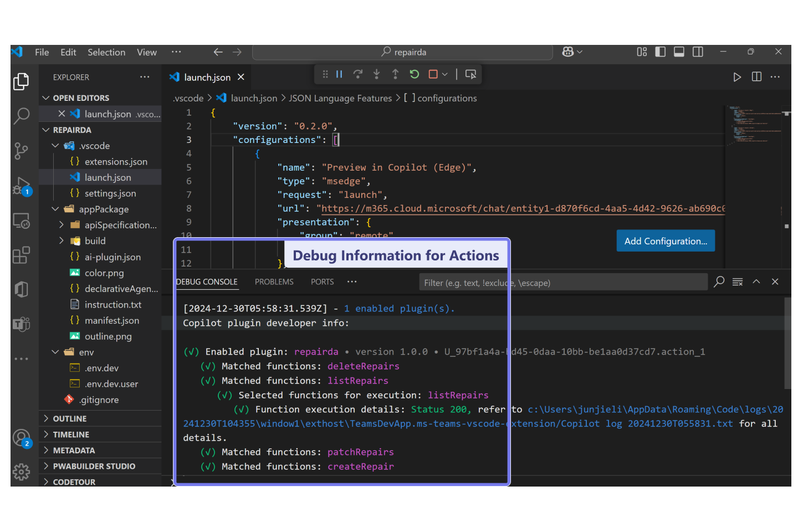Open Teams Toolkit in activity bar
The image size is (798, 532).
pyautogui.click(x=21, y=324)
